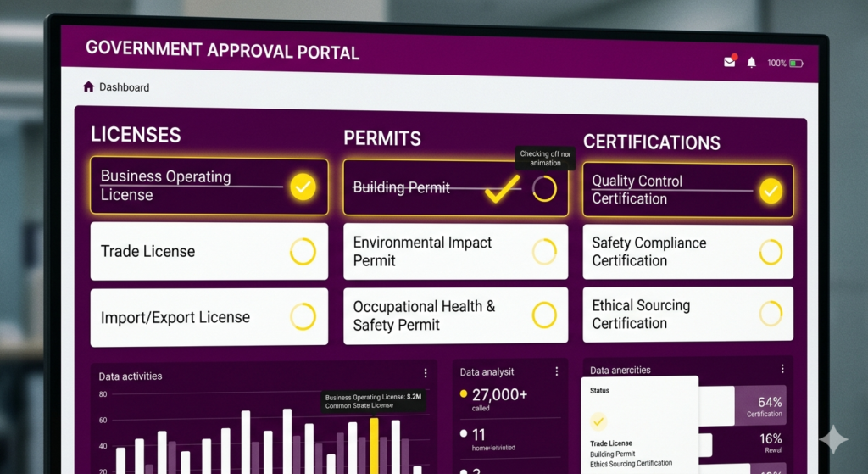This screenshot has width=868, height=474.
Task: Go to Dashboard home icon
Action: [88, 86]
